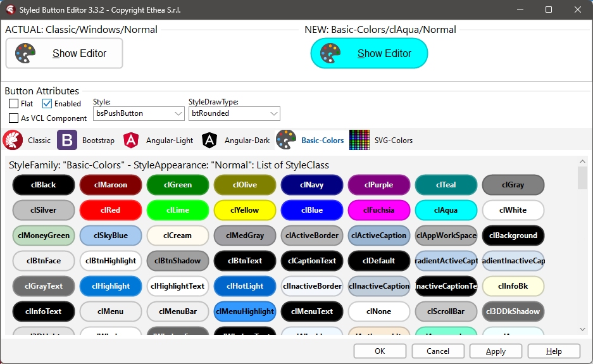Choose the clBackground style swatch
Image resolution: width=593 pixels, height=364 pixels.
click(x=513, y=235)
